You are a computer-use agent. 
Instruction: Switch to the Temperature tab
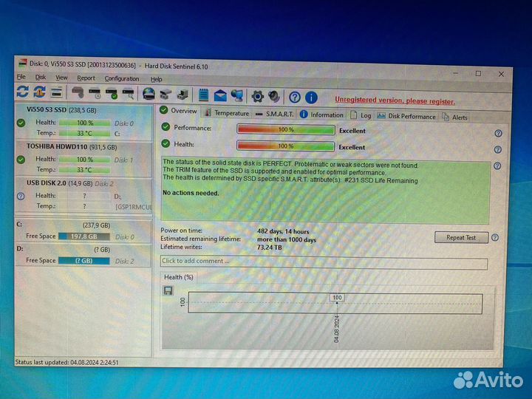227,113
